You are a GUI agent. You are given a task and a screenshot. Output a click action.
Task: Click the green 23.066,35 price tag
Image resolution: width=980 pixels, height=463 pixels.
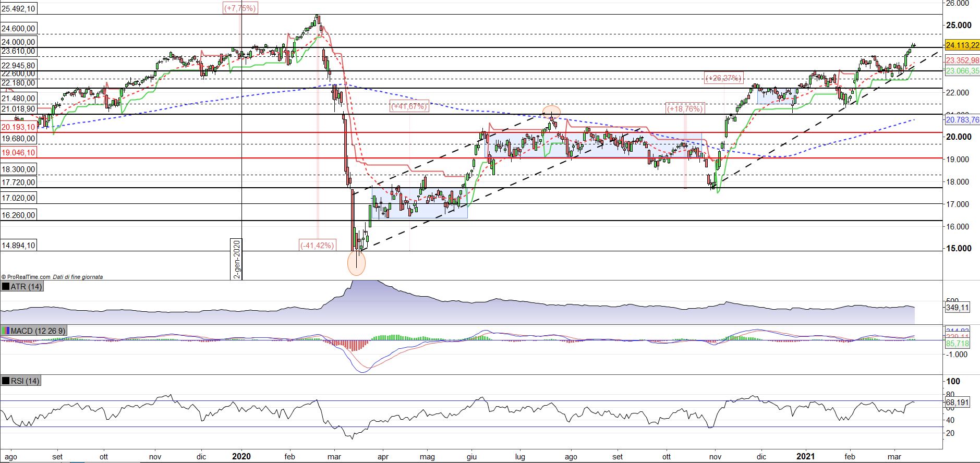962,71
